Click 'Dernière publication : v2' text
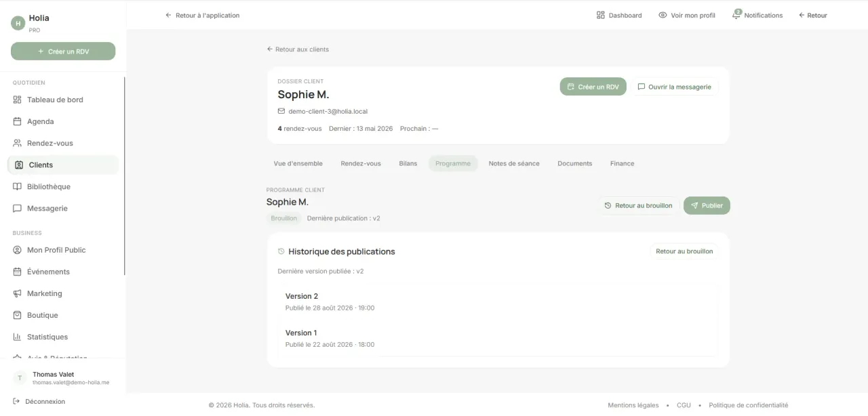868x416 pixels. (344, 218)
